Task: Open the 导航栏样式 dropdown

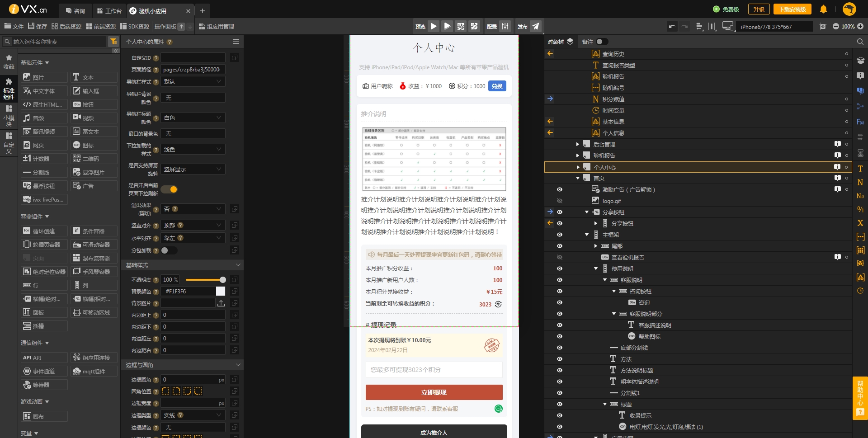Action: click(193, 81)
